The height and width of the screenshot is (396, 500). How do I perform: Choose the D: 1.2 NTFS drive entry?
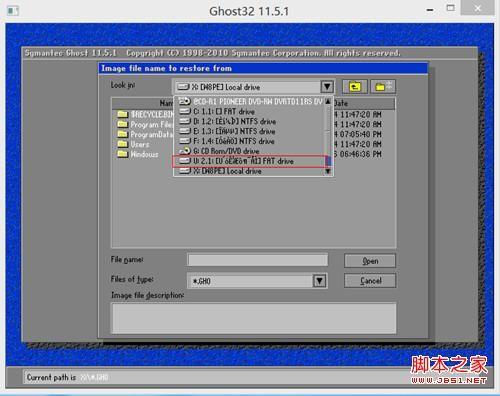[249, 121]
